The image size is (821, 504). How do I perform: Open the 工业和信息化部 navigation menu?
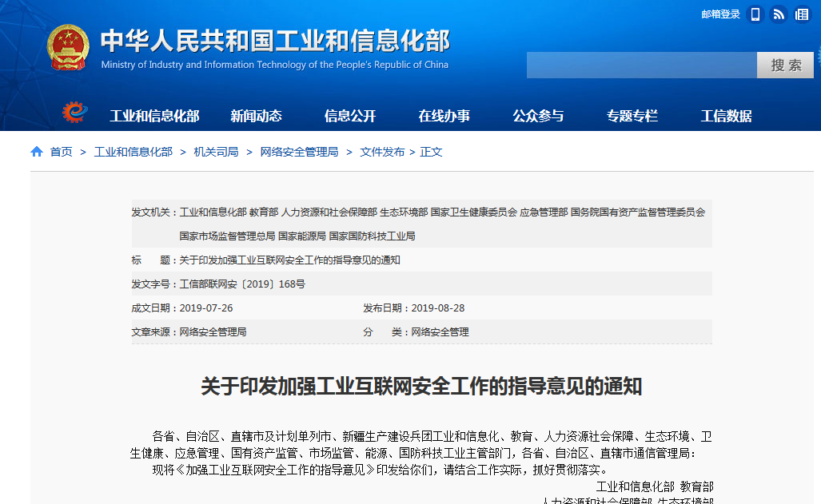point(154,116)
